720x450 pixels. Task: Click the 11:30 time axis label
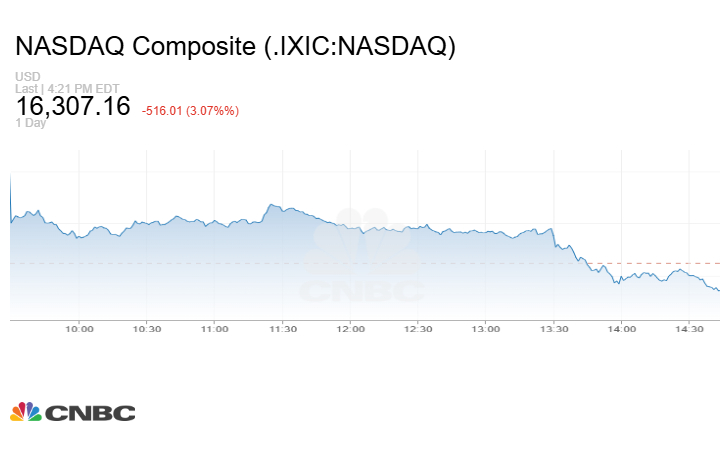click(x=282, y=329)
